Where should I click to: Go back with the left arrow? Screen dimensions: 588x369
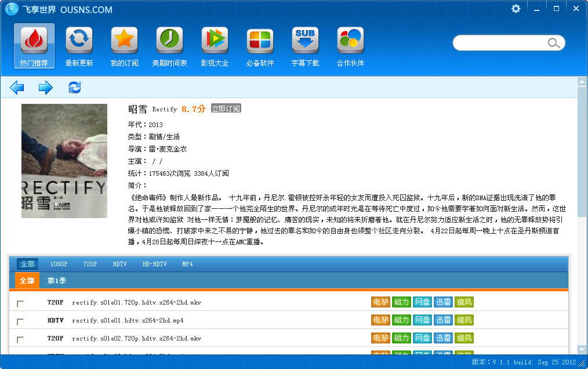(x=17, y=88)
